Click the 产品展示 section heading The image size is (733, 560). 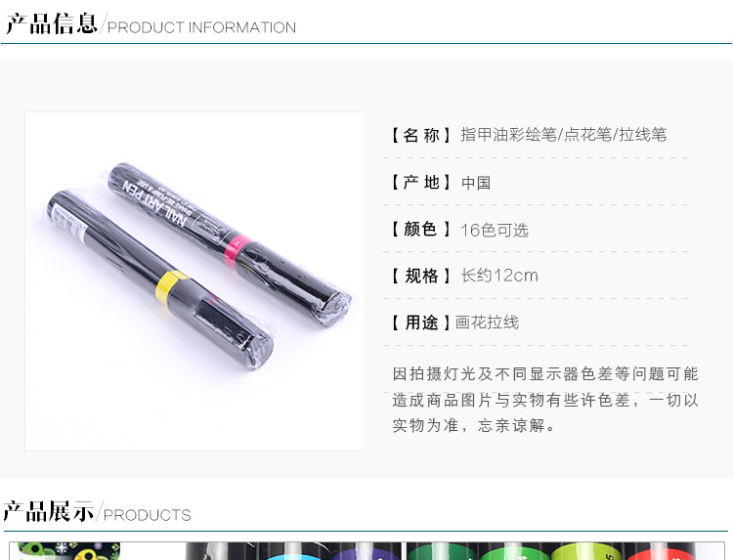pos(48,511)
